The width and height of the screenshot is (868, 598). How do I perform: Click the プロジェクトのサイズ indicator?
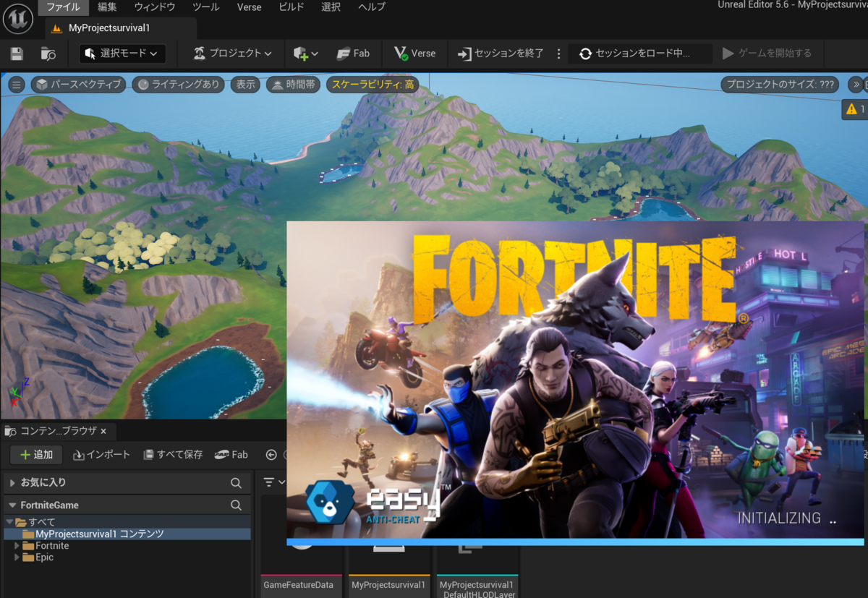pos(780,85)
